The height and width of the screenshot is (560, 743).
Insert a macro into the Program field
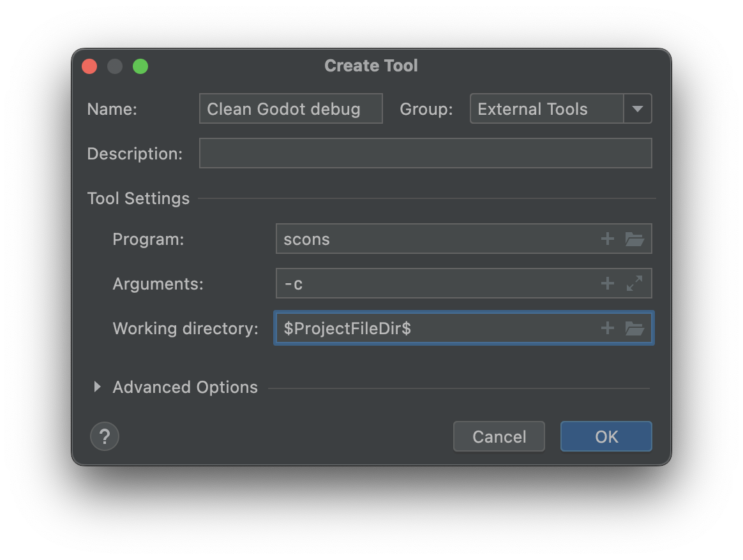(x=607, y=239)
